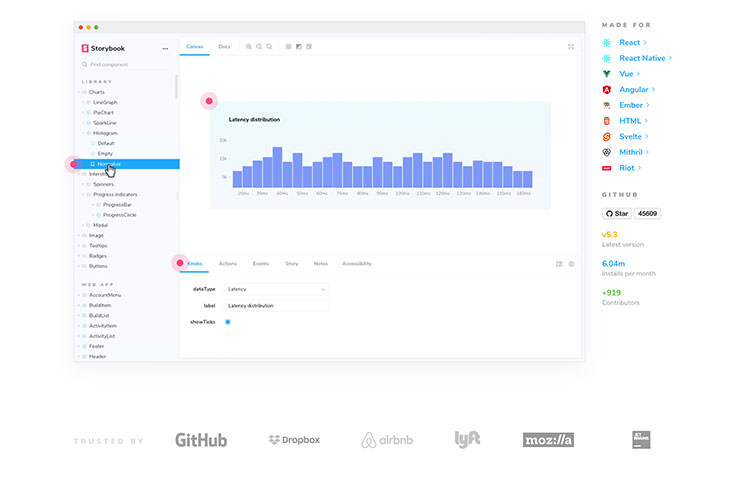Open the Accessibility panel tab
750x480 pixels.
357,263
